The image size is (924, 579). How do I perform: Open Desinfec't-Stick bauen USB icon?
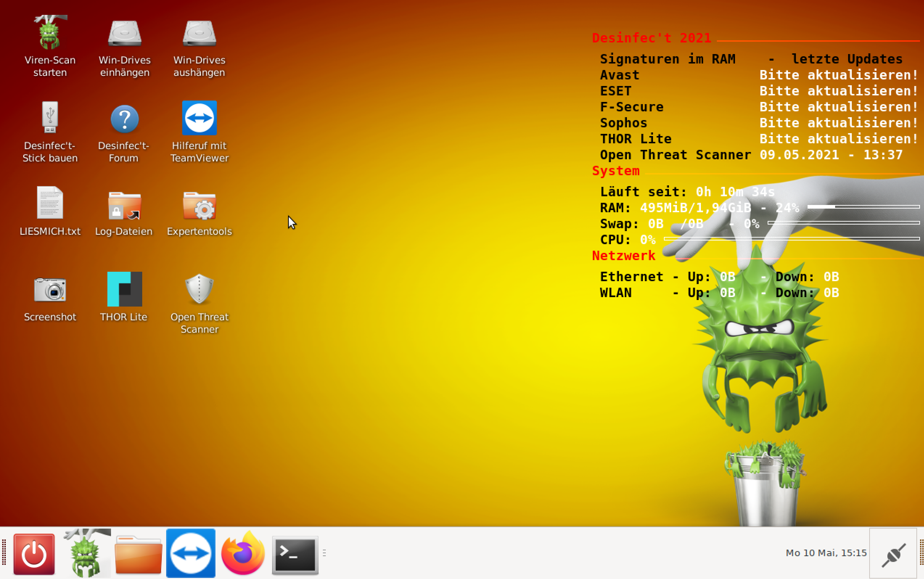[50, 118]
